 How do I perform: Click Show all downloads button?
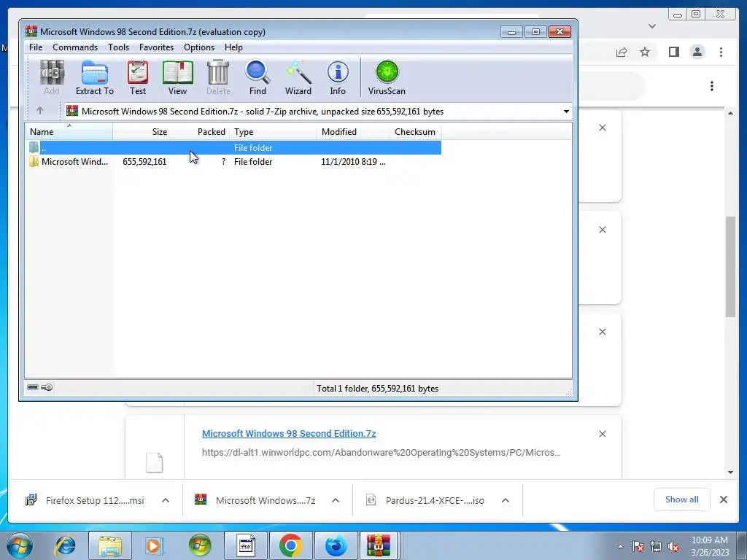pyautogui.click(x=682, y=499)
